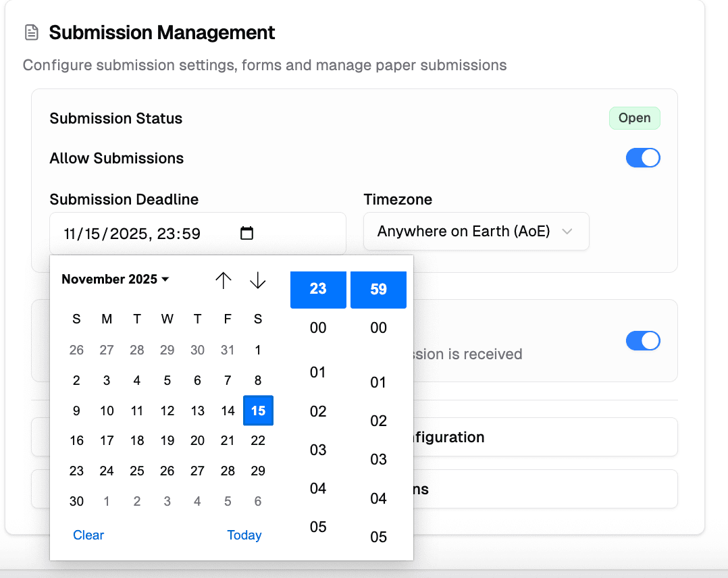Viewport: 728px width, 578px height.
Task: Turn off the submission received notification toggle
Action: pos(642,340)
